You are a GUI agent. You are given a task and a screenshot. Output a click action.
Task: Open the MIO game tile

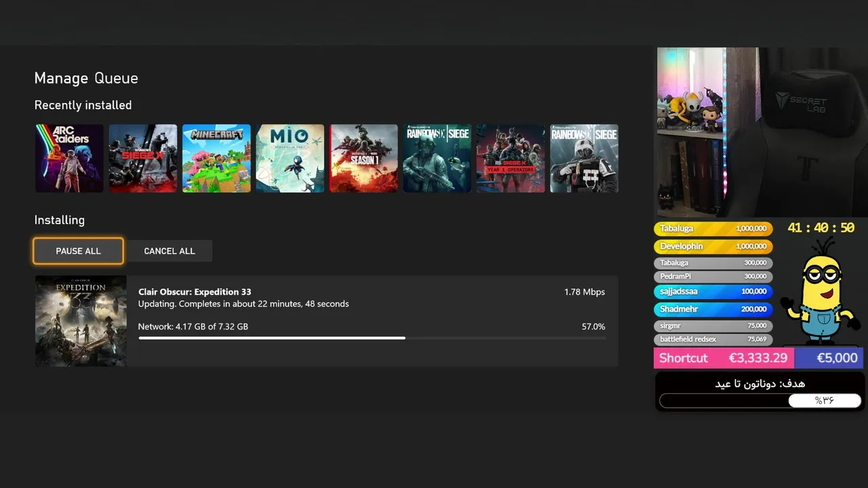pos(290,158)
